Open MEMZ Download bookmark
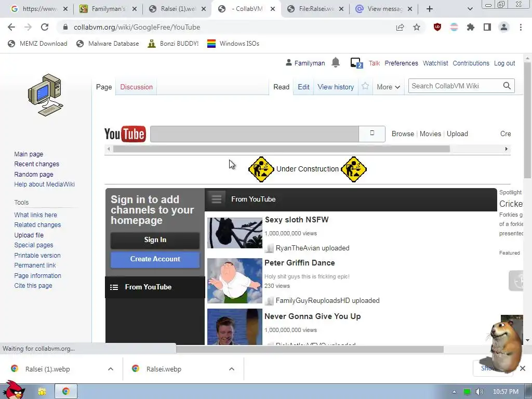 tap(37, 44)
